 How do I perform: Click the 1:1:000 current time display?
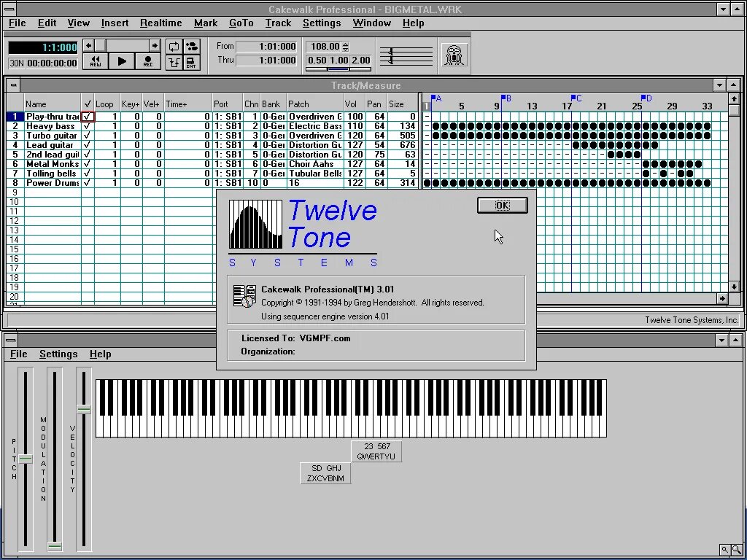click(x=43, y=47)
